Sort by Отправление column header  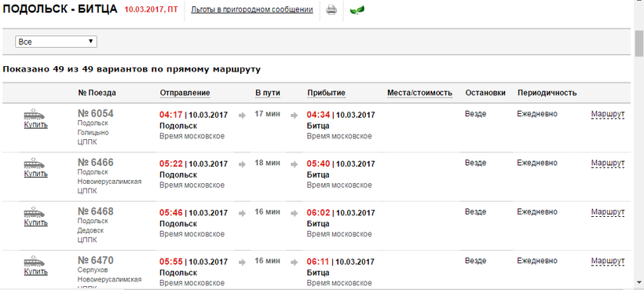pos(185,93)
